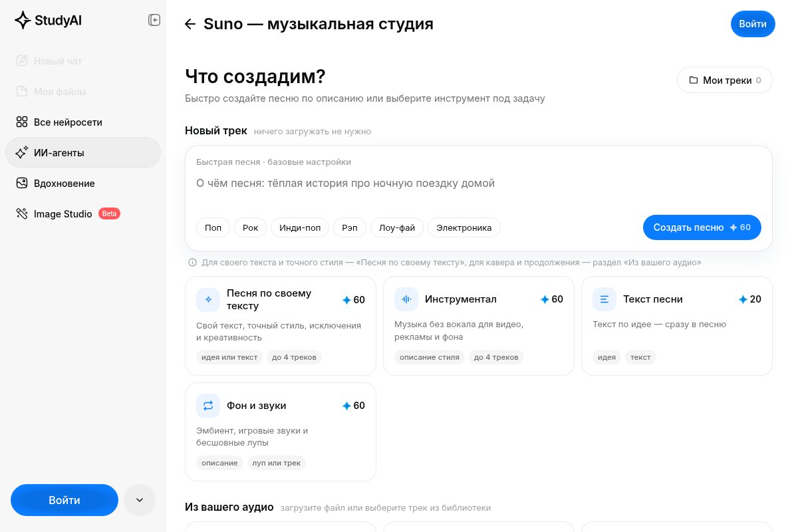
Task: Click Быстрая песня · базовые настройки label
Action: 273,162
